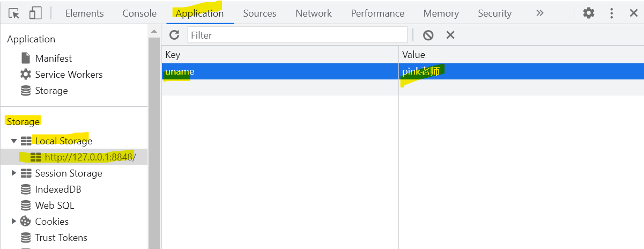Switch to the Network tab
This screenshot has width=644, height=249.
[314, 13]
